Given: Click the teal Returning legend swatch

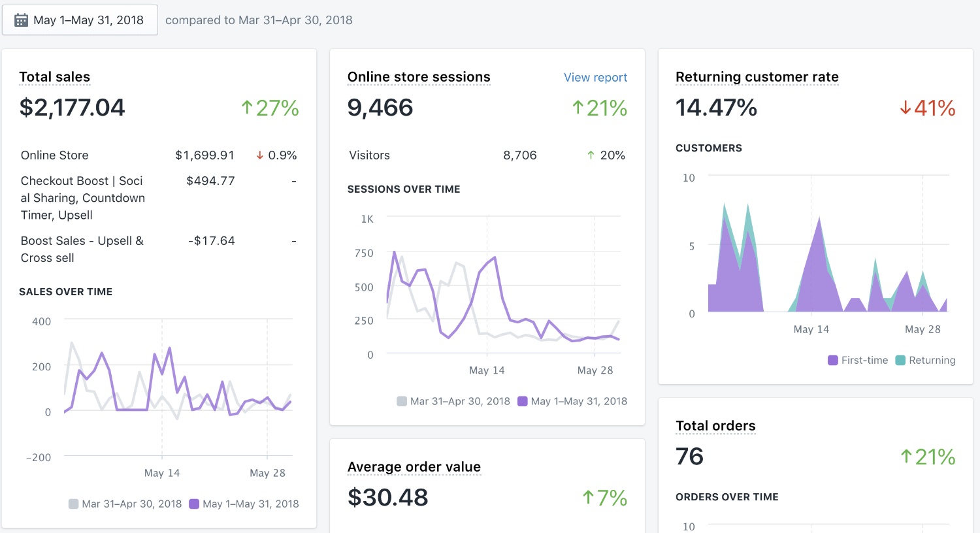Looking at the screenshot, I should 900,360.
